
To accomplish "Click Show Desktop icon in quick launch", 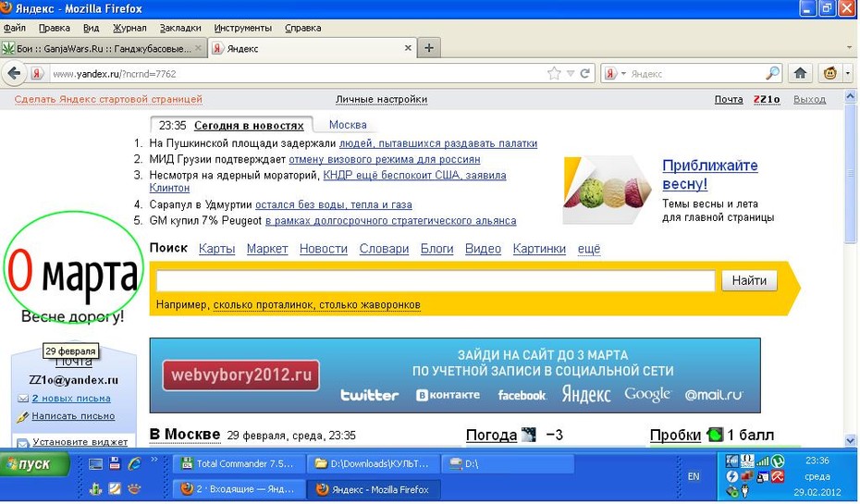I will 95,464.
